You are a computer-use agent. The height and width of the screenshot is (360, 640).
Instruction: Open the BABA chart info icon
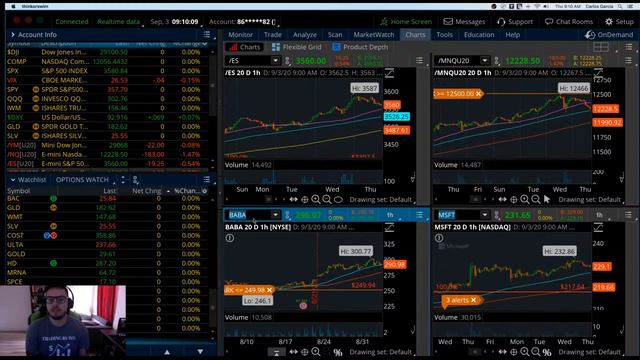230,238
